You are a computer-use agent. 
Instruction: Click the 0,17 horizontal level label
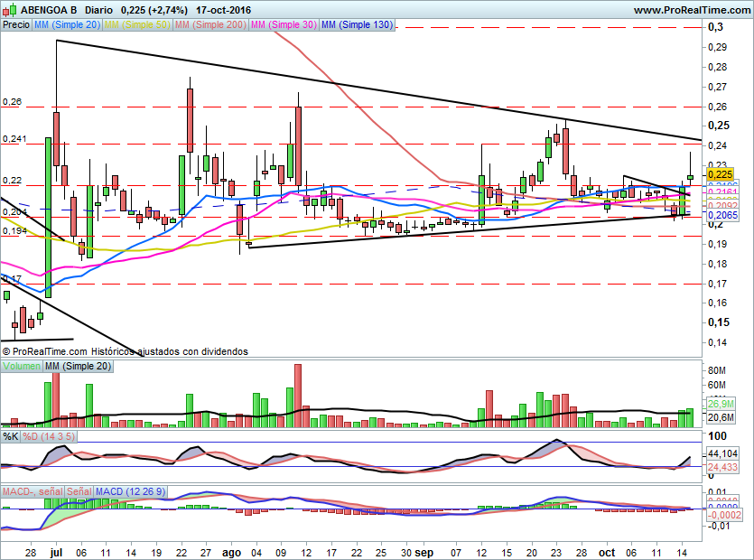12,278
